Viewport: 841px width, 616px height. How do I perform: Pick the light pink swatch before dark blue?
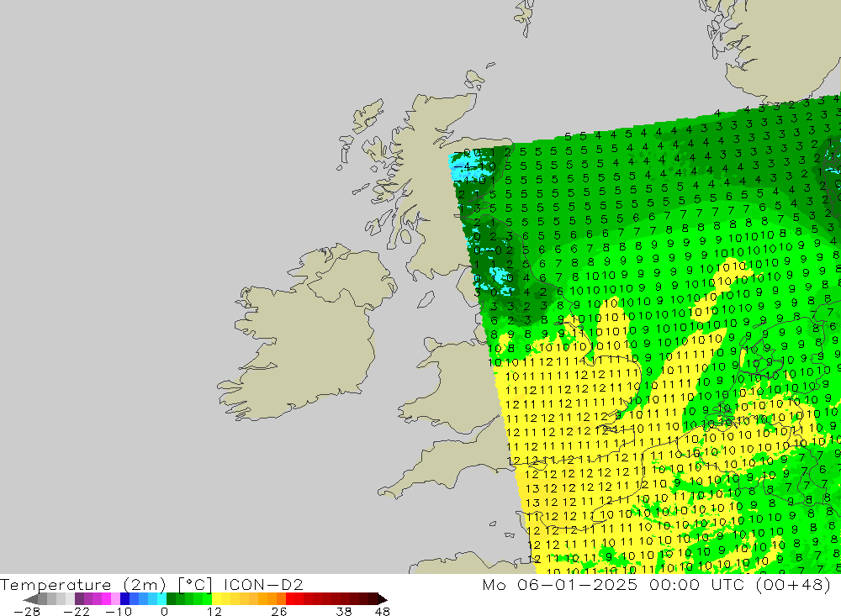[115, 599]
